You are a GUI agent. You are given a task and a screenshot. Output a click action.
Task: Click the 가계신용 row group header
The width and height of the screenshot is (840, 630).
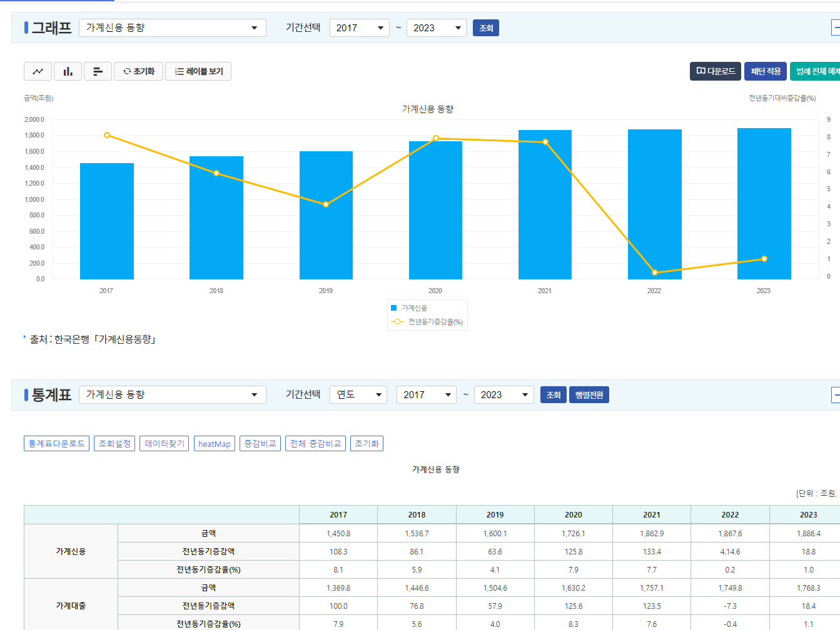click(71, 551)
